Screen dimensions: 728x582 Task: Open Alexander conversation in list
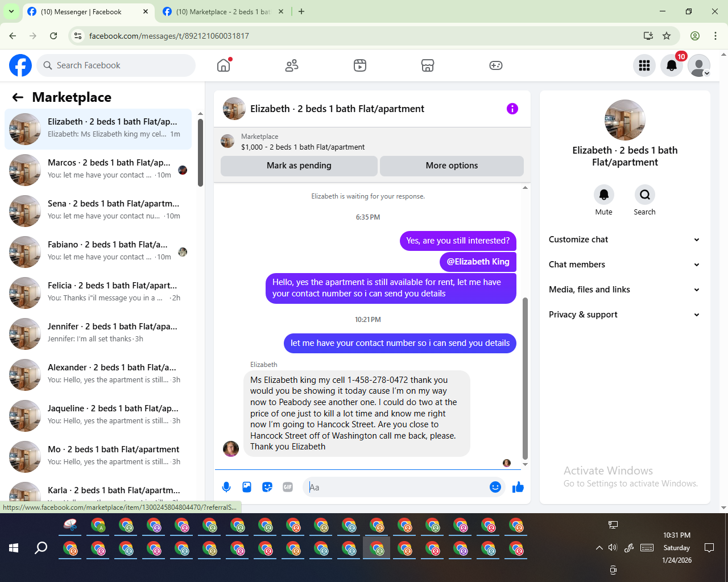[98, 375]
